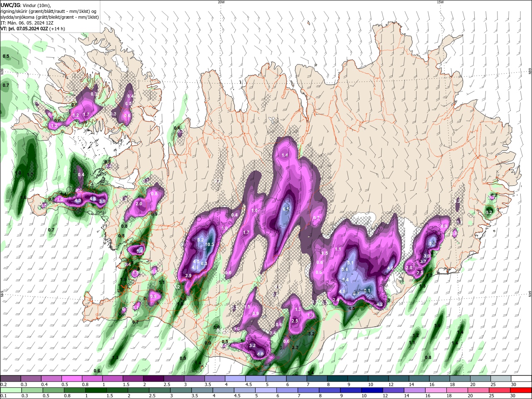Click the '0.2' value off the east coast
The height and width of the screenshot is (399, 532).
tap(489, 212)
